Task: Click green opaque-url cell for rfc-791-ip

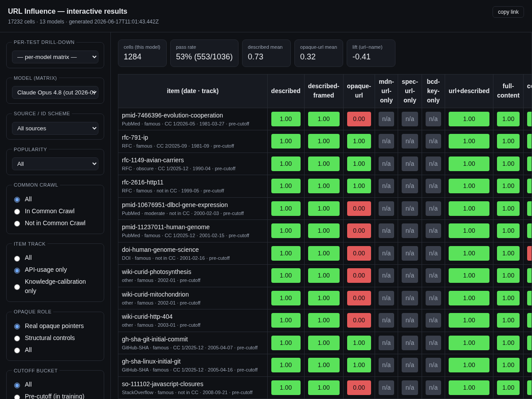Action: click(359, 141)
